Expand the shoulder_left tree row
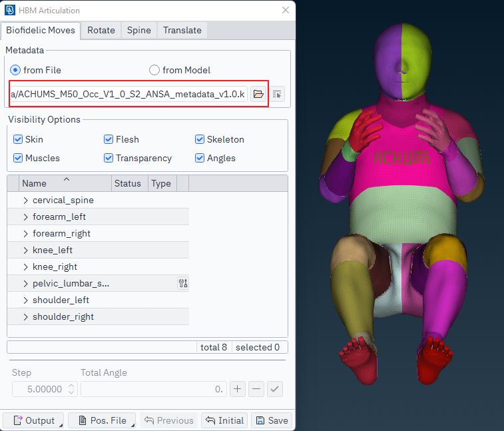Viewport: 504px width, 431px height. pyautogui.click(x=26, y=300)
